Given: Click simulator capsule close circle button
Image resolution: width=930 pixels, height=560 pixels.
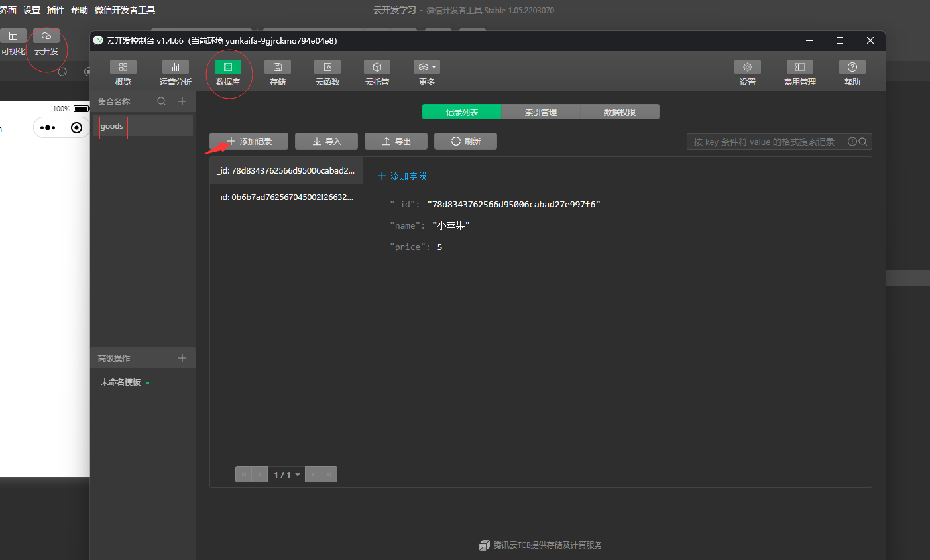Looking at the screenshot, I should click(x=77, y=127).
